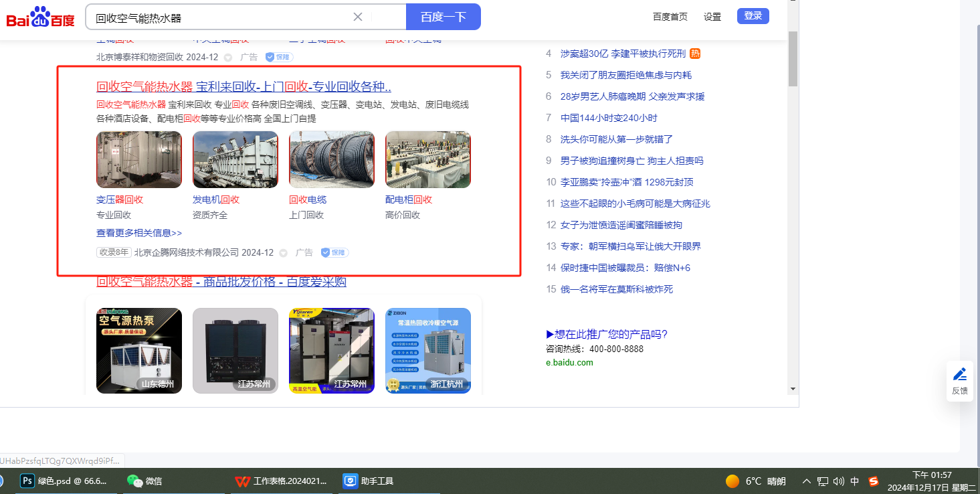Open hot search 涉案超30亿 李建平被执行死刑
Viewport: 980px width, 494px height.
623,54
